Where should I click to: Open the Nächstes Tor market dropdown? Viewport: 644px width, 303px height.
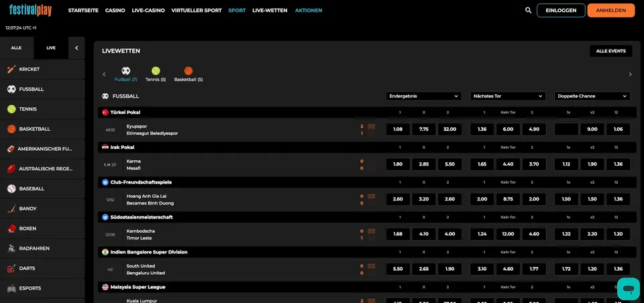pyautogui.click(x=508, y=96)
